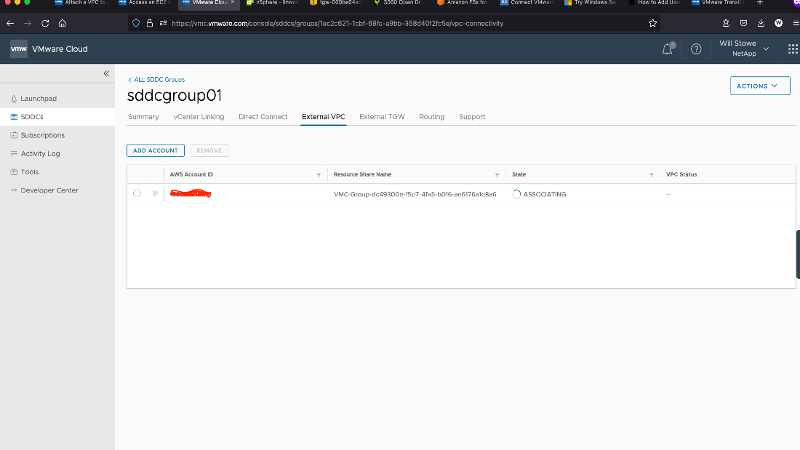Open the VMware services grid icon
The image size is (800, 450).
(793, 49)
